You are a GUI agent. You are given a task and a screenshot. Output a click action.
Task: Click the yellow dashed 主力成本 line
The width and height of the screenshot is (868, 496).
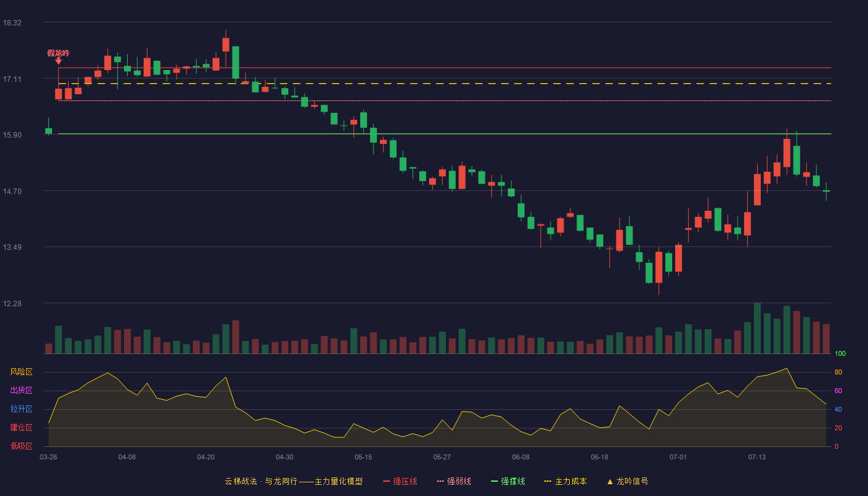pos(445,83)
